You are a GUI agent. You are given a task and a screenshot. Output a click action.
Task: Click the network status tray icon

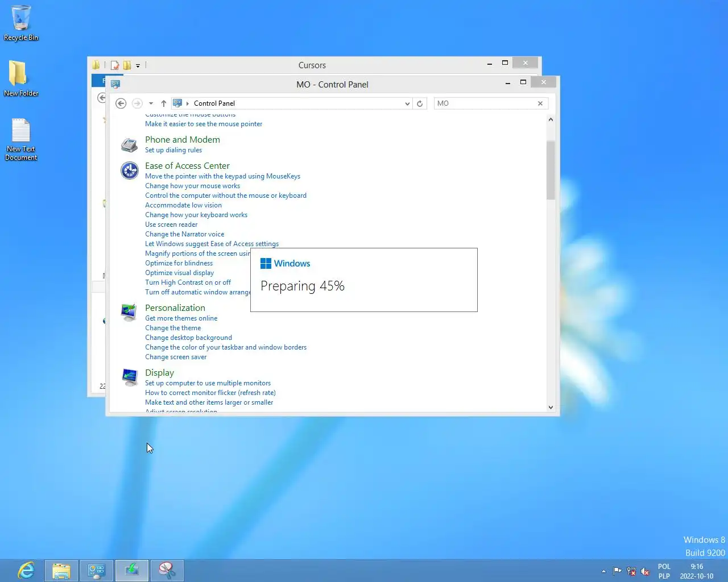[631, 571]
